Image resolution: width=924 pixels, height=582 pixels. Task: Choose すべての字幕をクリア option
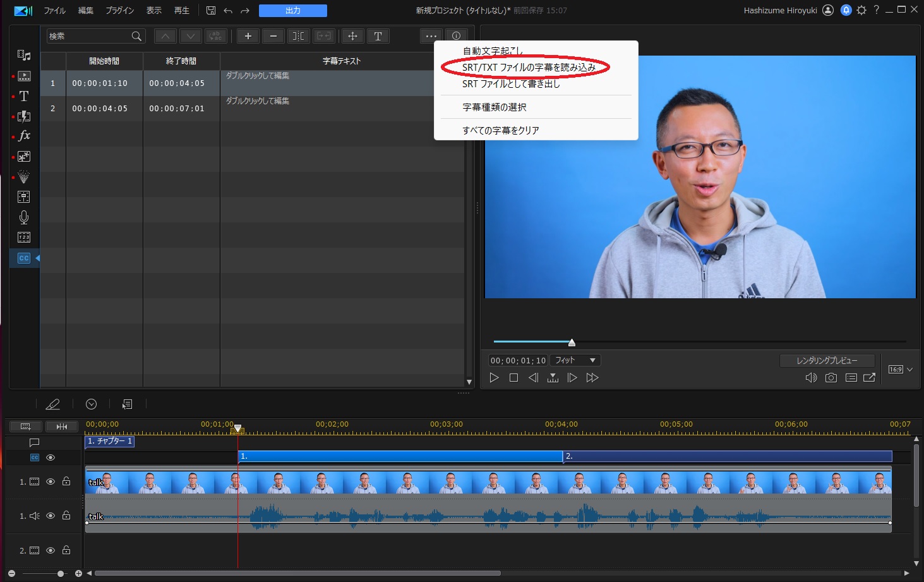click(x=501, y=130)
